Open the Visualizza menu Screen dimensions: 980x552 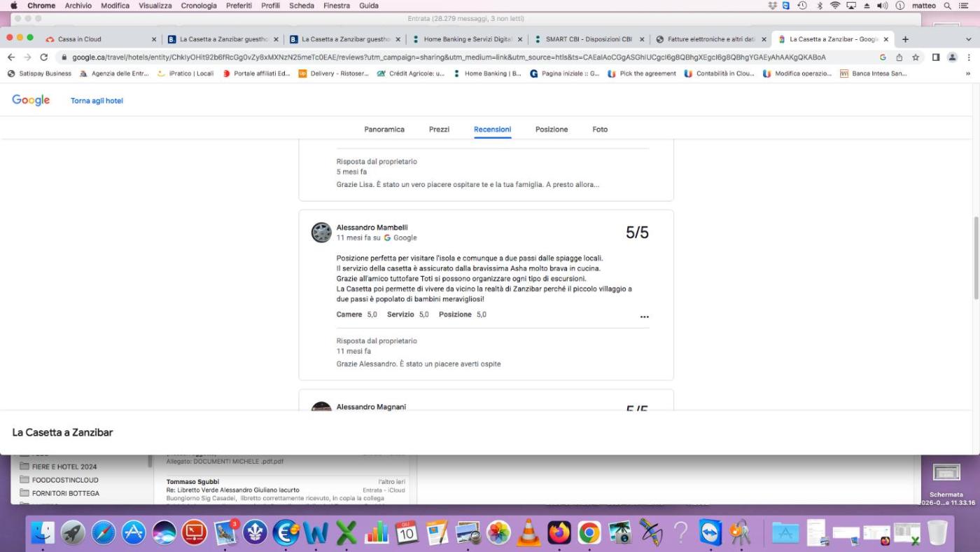[155, 6]
